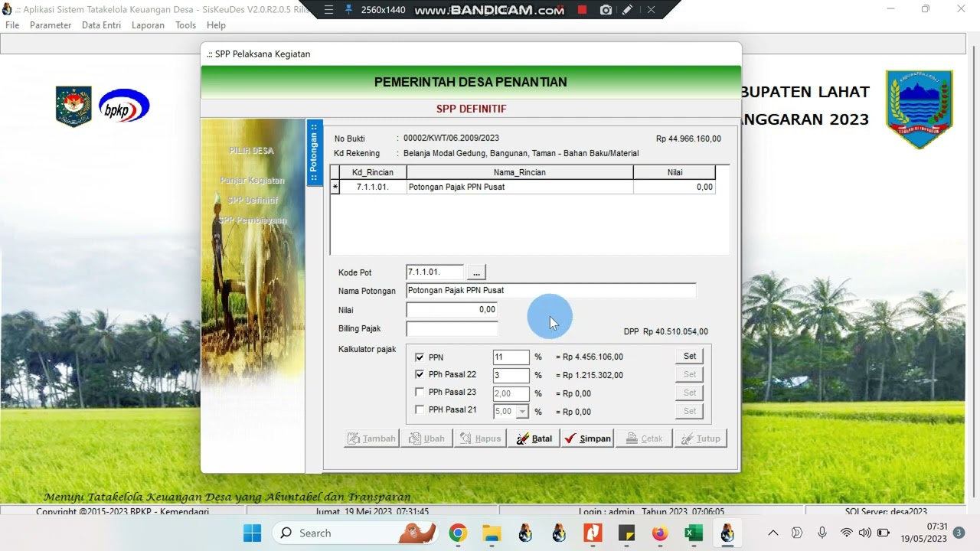Open the Parameter menu
This screenshot has height=551, width=980.
(51, 25)
